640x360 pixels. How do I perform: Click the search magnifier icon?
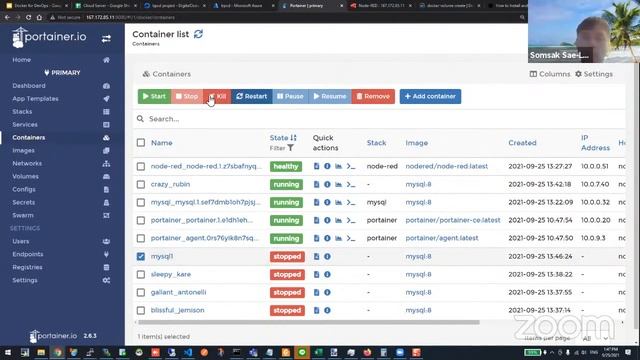click(x=140, y=119)
